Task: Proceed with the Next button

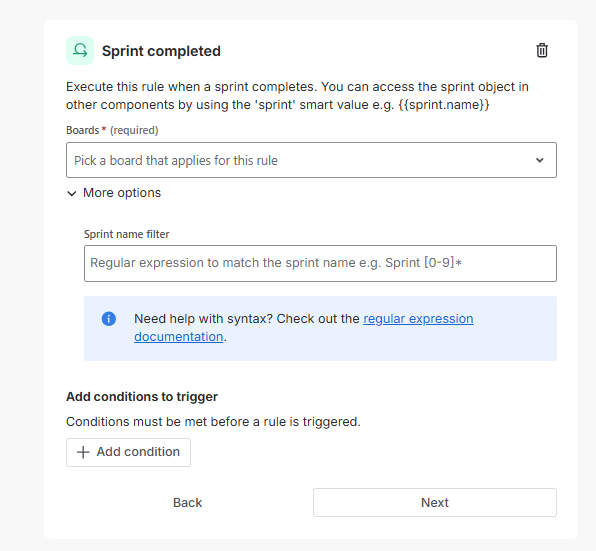Action: (x=435, y=502)
